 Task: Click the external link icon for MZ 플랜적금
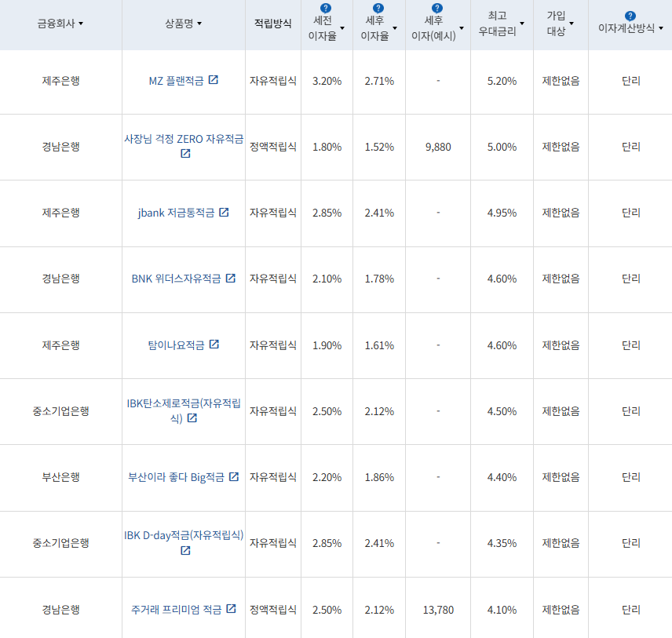click(x=215, y=79)
